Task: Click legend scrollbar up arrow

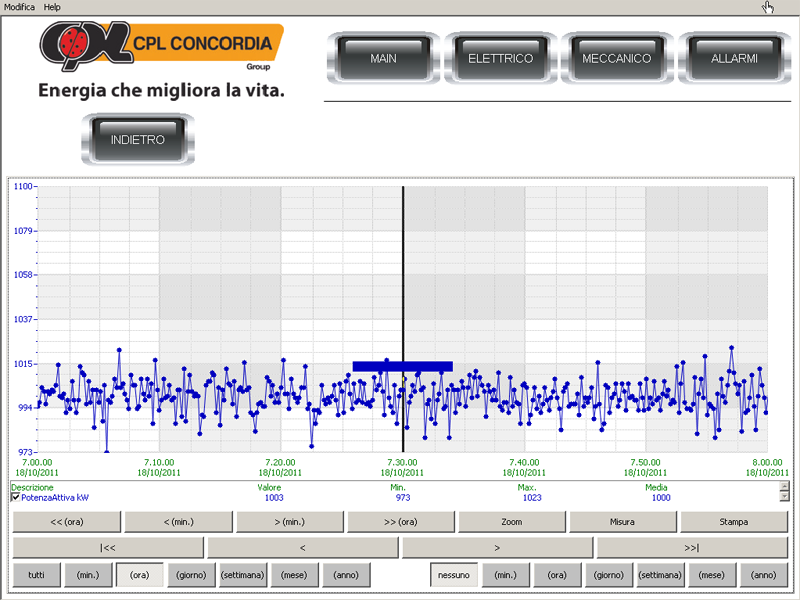Action: tap(785, 486)
